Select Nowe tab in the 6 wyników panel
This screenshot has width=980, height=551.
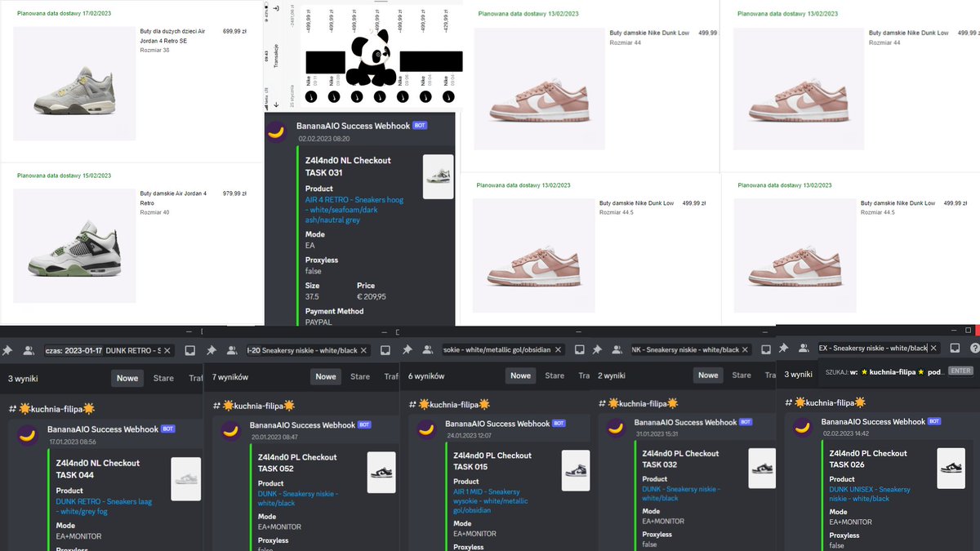point(520,375)
